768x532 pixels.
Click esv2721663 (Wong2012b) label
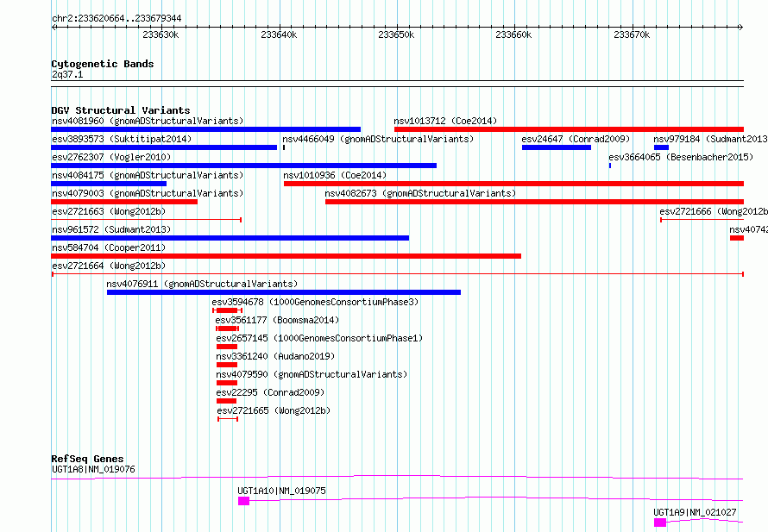point(109,211)
